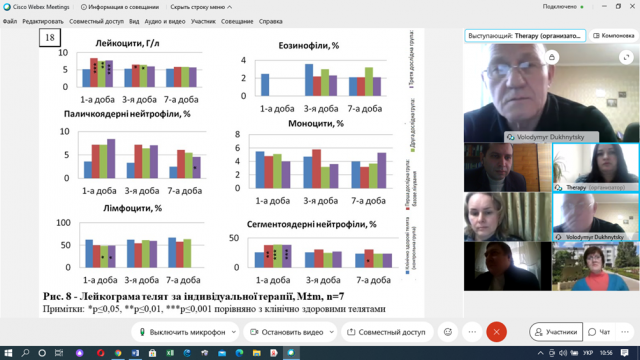640x360 pixels.
Task: Click Информация о совещании
Action: (120, 7)
